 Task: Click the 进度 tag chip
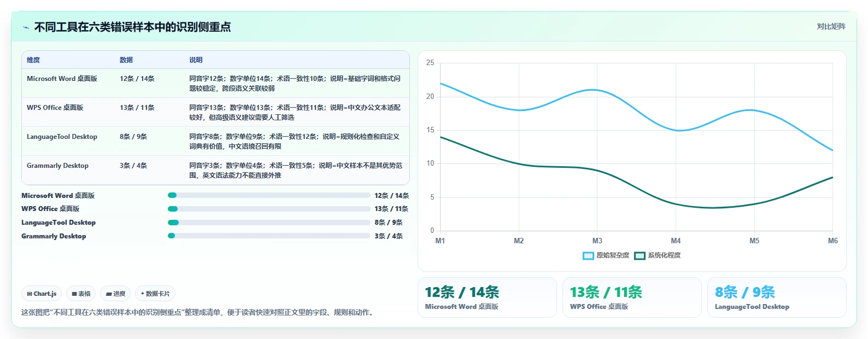(x=115, y=294)
